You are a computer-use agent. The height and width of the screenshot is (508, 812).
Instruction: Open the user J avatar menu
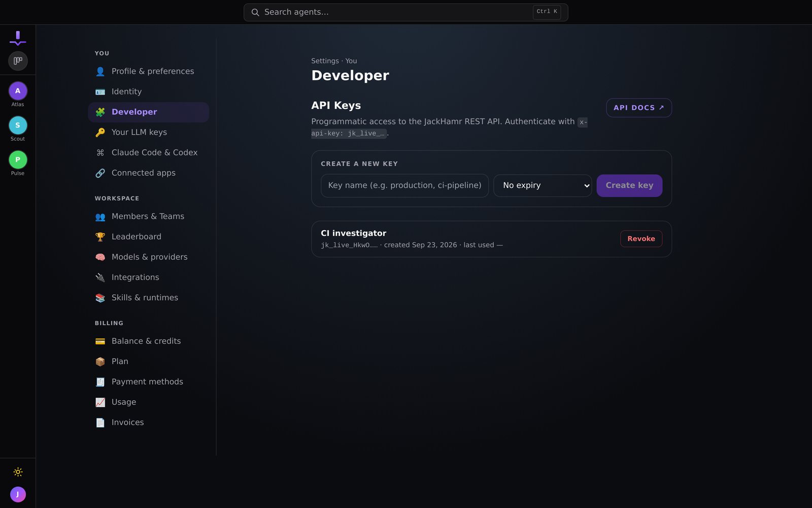(18, 494)
